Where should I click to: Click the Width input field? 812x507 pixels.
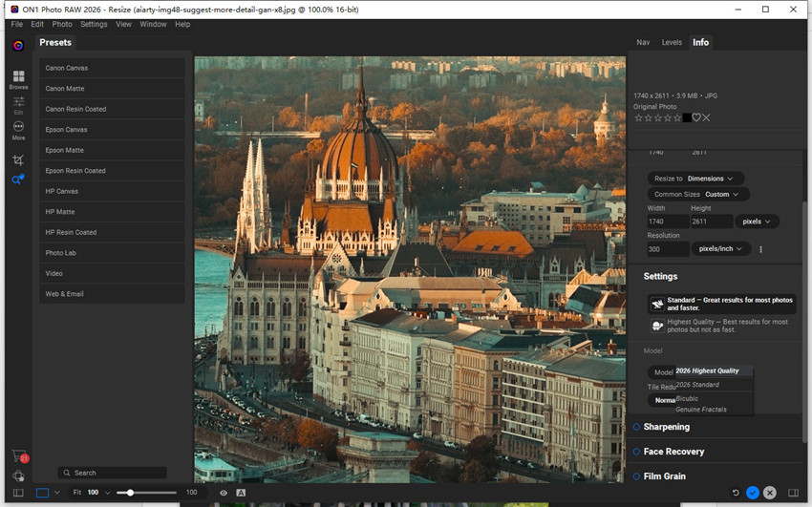coord(668,222)
